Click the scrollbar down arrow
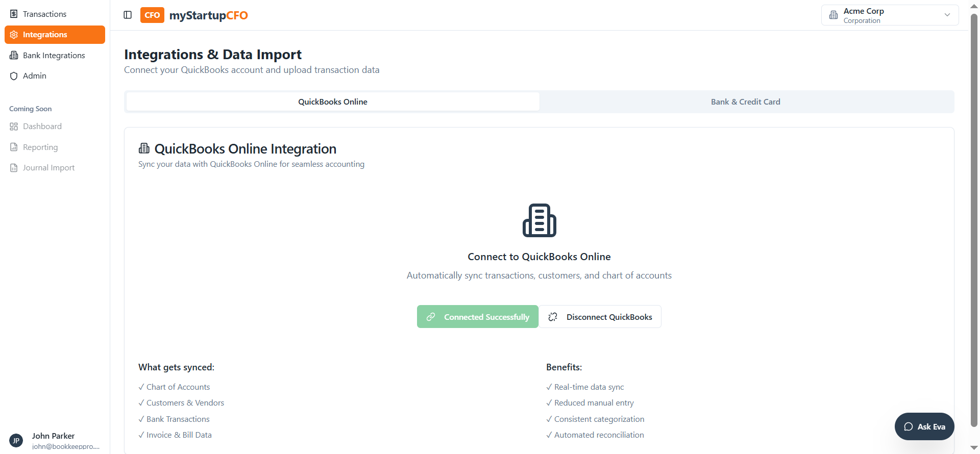Viewport: 980px width, 454px height. coord(974,448)
